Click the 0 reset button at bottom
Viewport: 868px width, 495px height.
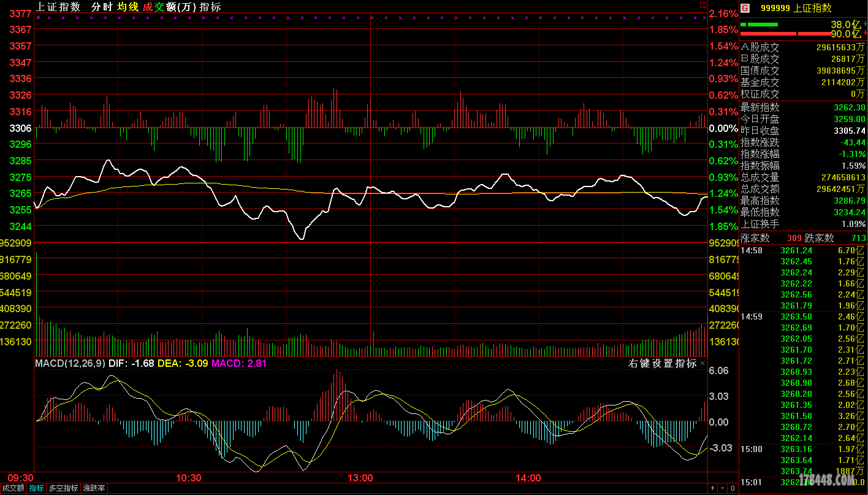(732, 488)
